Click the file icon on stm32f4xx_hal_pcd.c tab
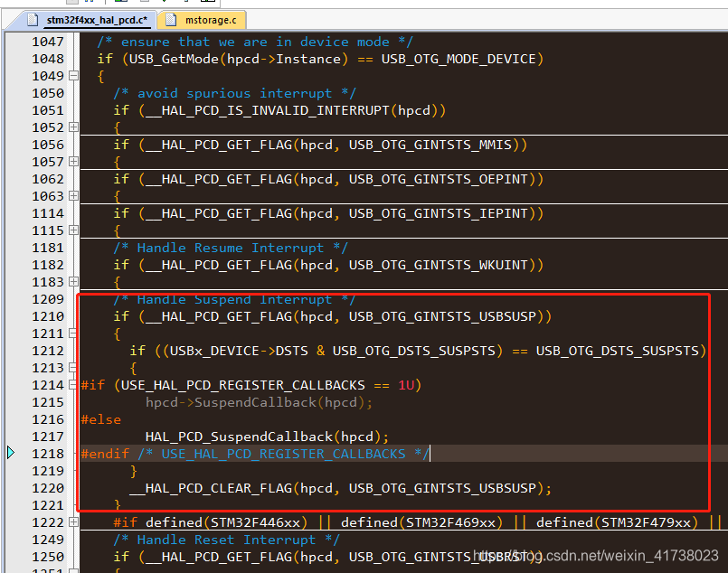The image size is (728, 573). tap(33, 20)
